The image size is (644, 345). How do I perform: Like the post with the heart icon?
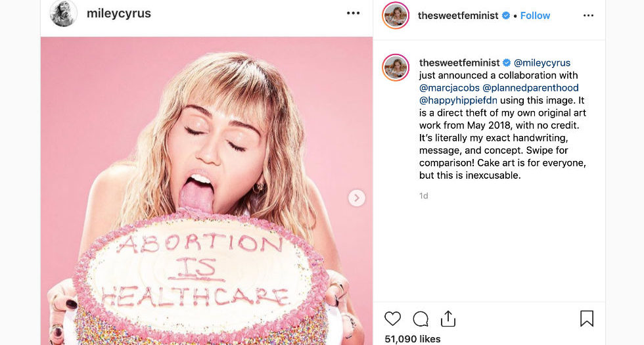[x=392, y=319]
